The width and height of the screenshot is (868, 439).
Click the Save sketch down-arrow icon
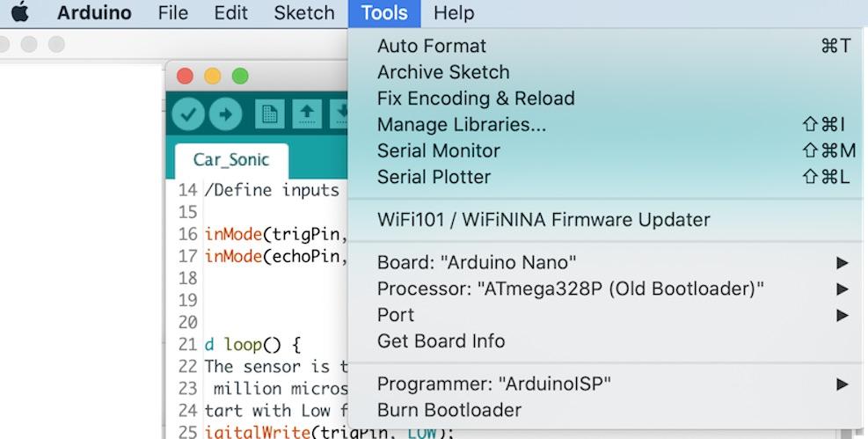pos(339,114)
